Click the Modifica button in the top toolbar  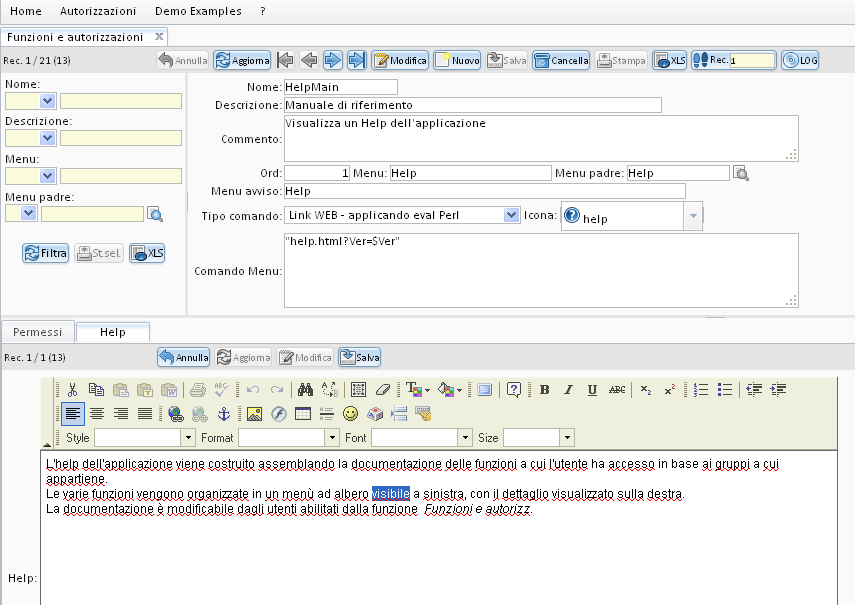(x=400, y=60)
